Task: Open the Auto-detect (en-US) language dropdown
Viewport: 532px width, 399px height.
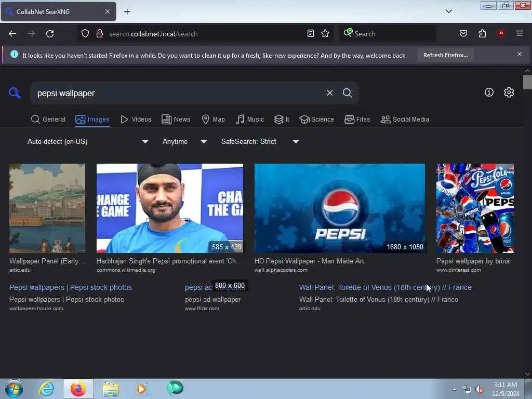Action: [x=88, y=141]
